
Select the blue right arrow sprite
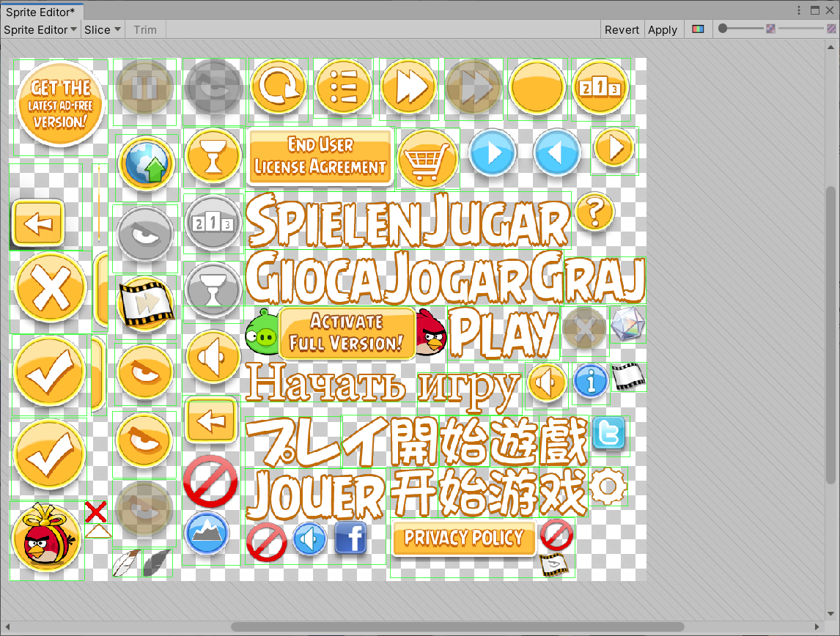(x=493, y=152)
